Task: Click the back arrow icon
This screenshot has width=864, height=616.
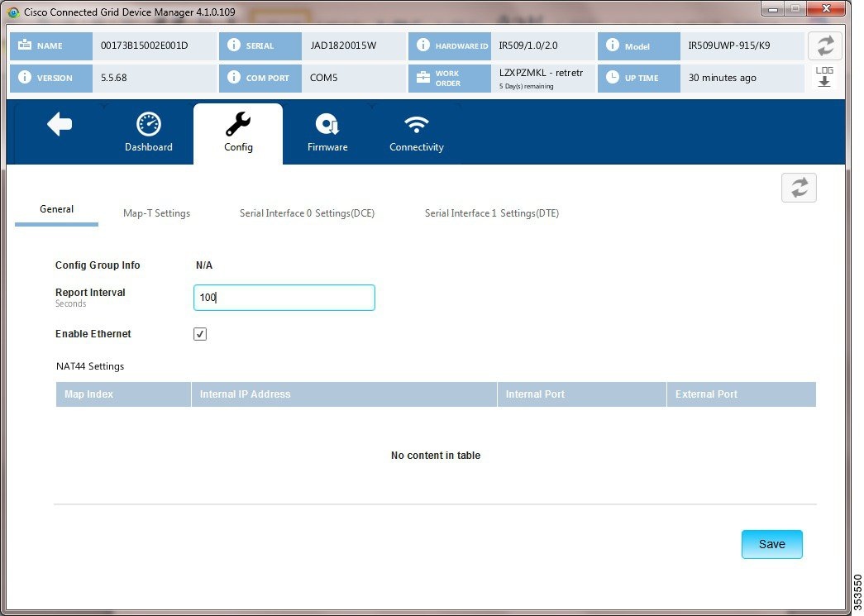Action: point(60,124)
